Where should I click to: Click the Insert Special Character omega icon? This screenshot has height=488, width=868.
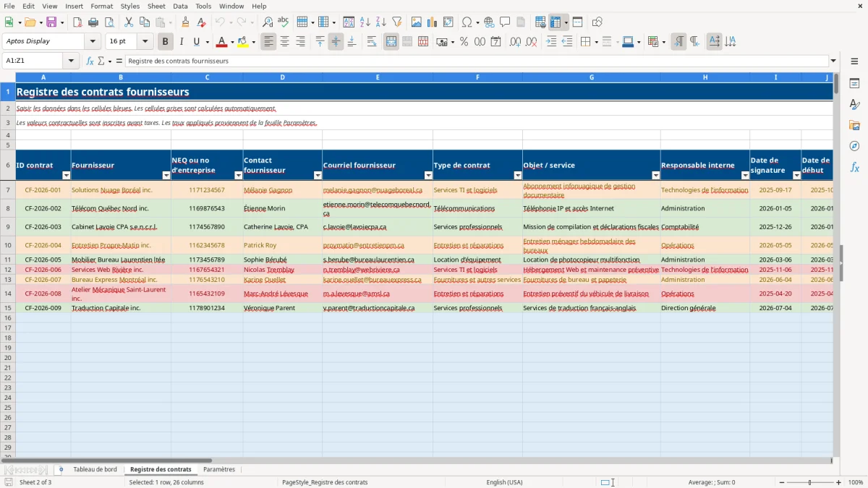click(467, 22)
